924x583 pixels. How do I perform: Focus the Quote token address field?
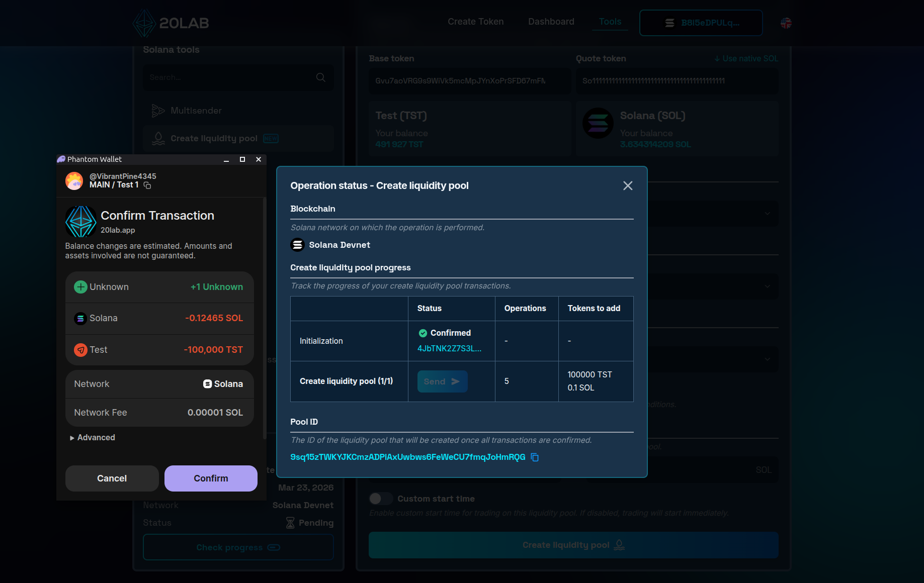tap(677, 81)
